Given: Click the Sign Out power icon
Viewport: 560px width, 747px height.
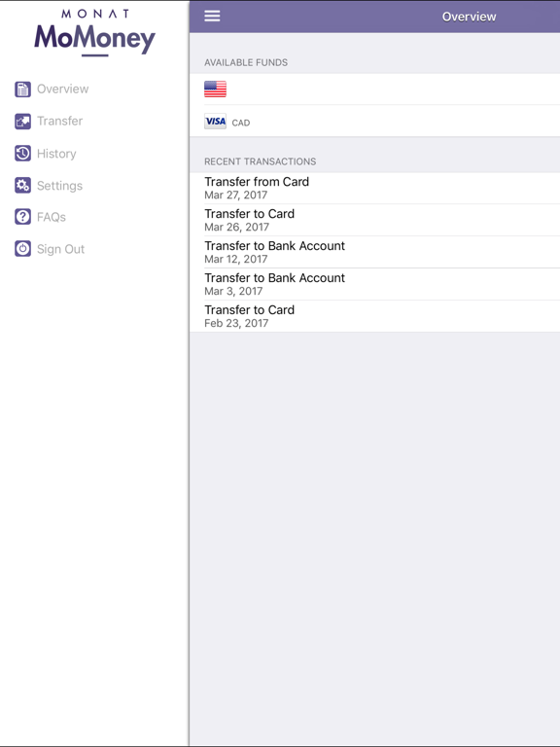Looking at the screenshot, I should pos(22,249).
